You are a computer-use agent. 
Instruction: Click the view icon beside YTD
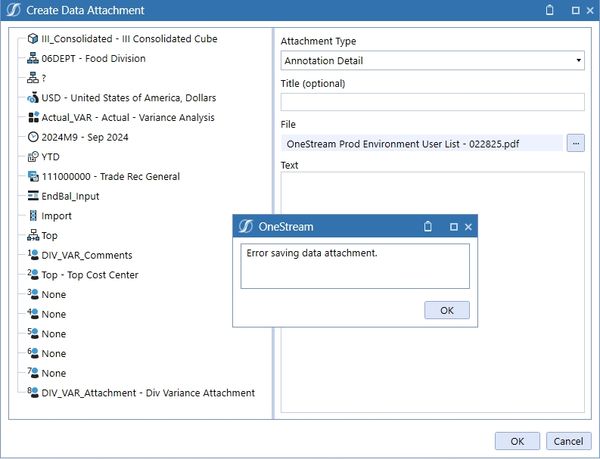point(33,157)
